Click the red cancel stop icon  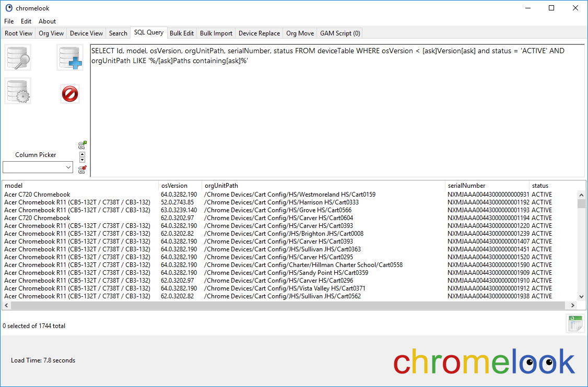click(70, 94)
